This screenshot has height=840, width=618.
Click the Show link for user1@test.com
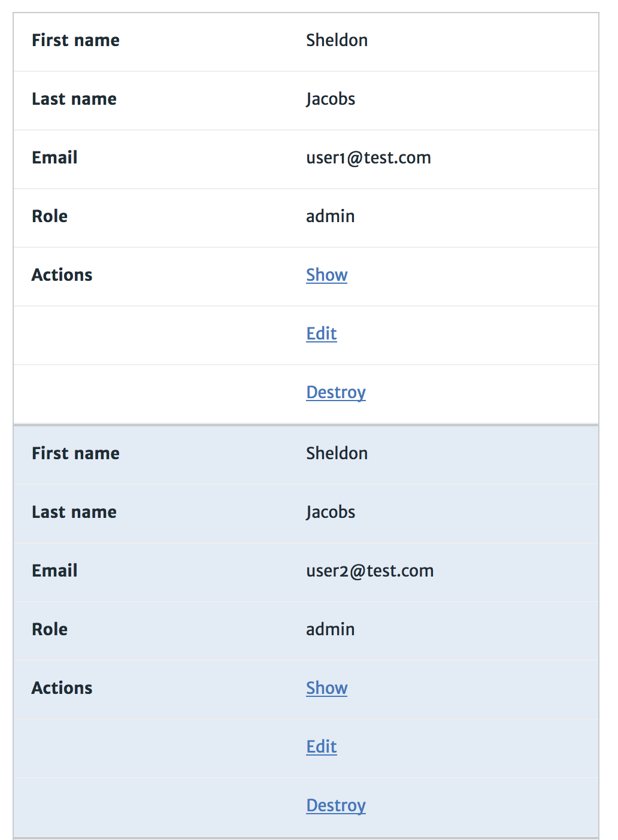point(326,275)
